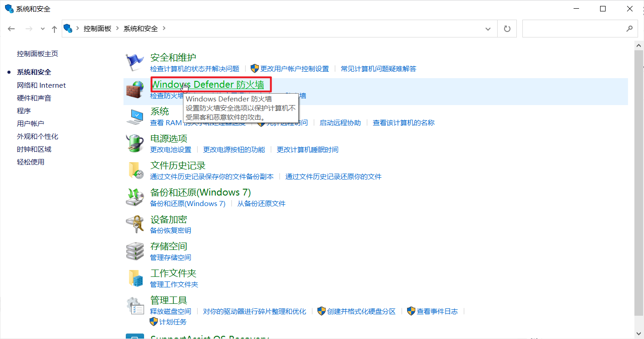Select 网络和 Internet in sidebar
The width and height of the screenshot is (644, 339).
point(41,85)
